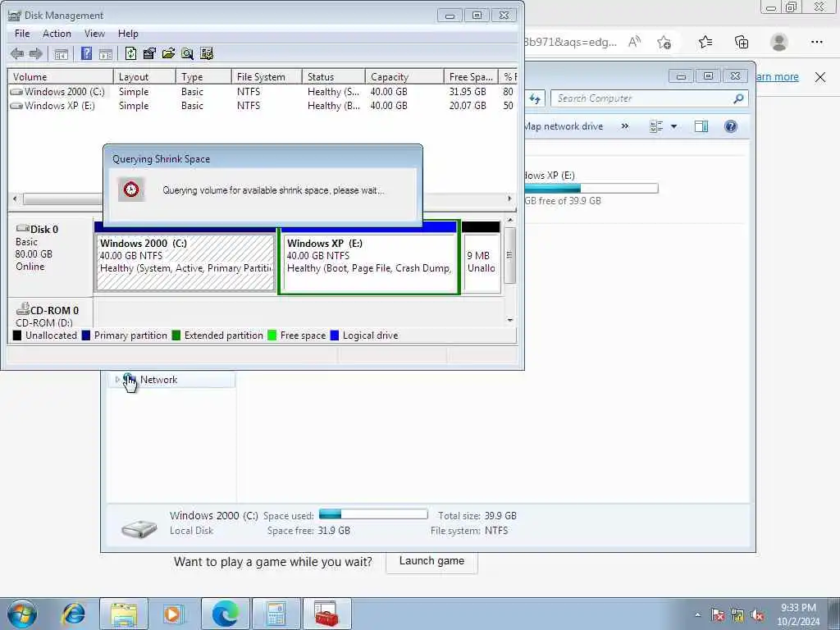Viewport: 840px width, 630px height.
Task: Toggle Show/Hide Action Pane toolbar icon
Action: [x=106, y=53]
